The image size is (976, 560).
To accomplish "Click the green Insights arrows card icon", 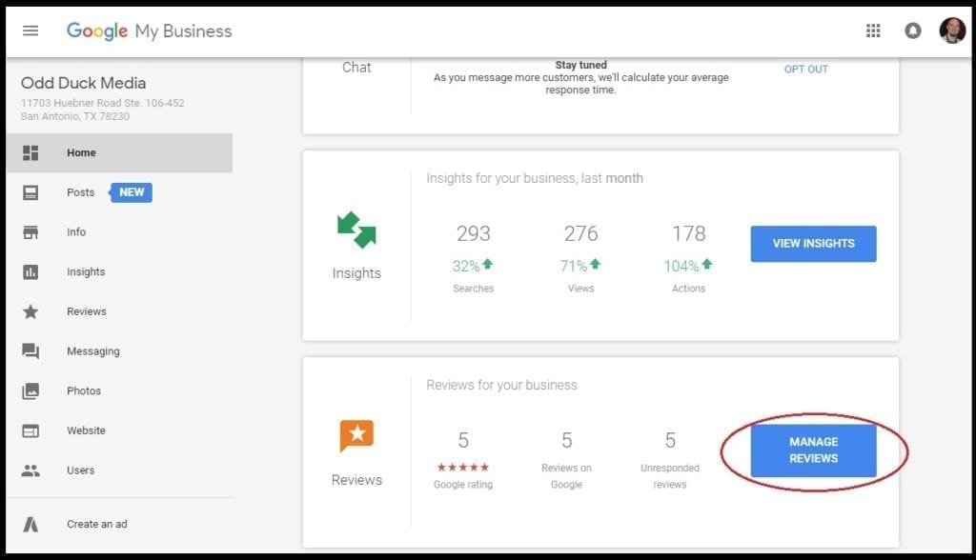I will [356, 230].
